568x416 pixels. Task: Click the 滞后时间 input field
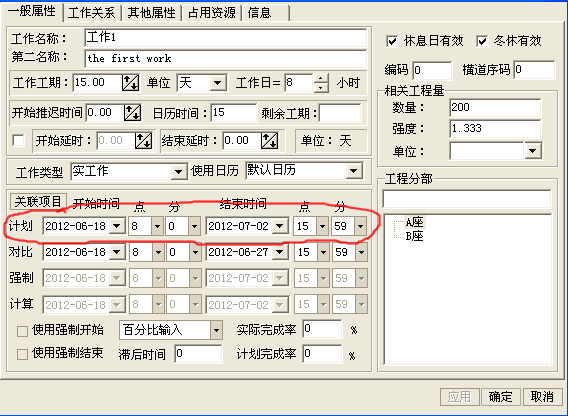198,353
